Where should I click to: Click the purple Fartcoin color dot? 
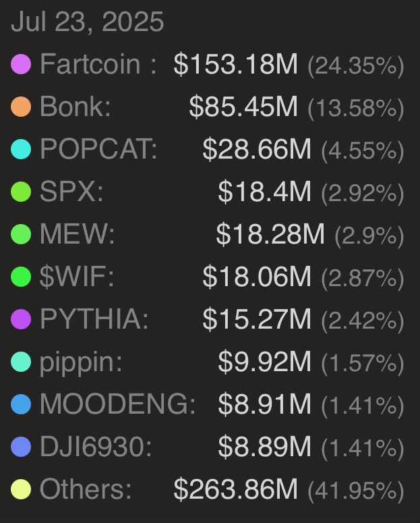click(21, 64)
